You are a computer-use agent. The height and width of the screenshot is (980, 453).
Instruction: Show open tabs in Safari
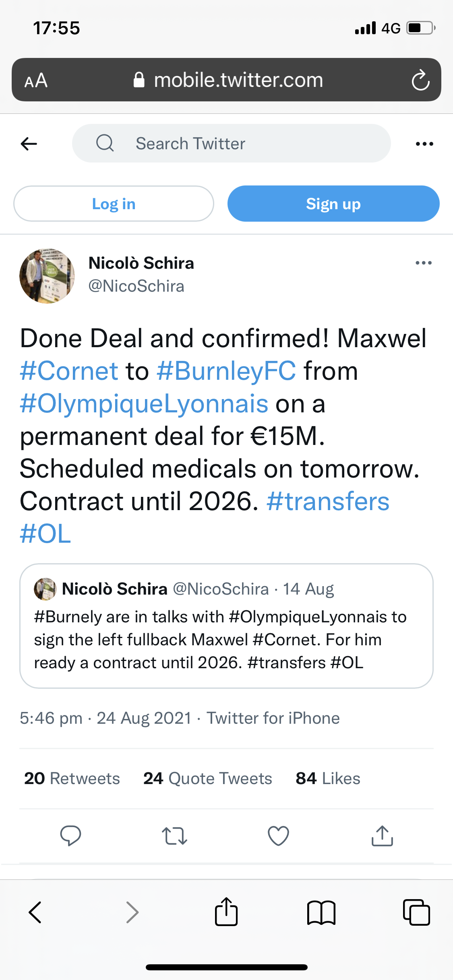coord(416,912)
